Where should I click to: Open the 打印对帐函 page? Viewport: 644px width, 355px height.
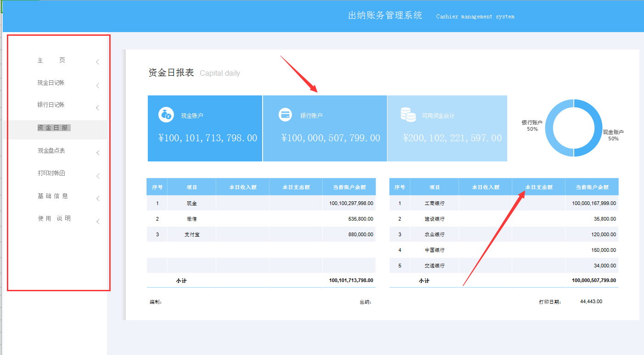click(50, 172)
